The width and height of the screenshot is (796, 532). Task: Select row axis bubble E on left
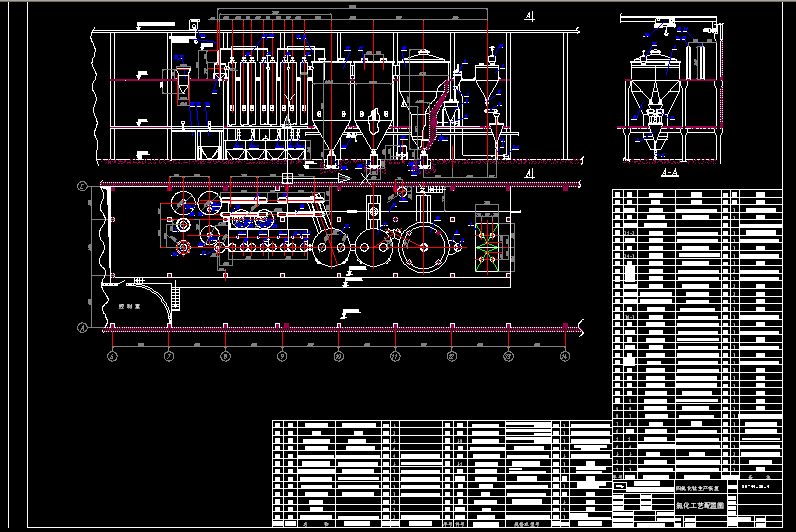coord(81,186)
